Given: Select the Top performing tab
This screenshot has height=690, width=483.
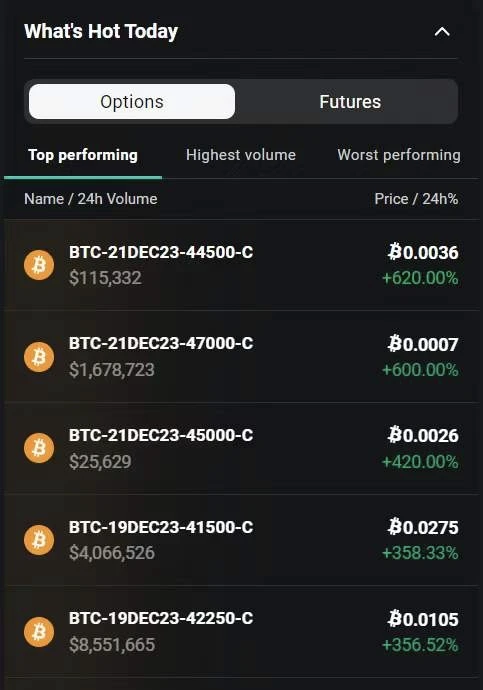Looking at the screenshot, I should pos(83,155).
